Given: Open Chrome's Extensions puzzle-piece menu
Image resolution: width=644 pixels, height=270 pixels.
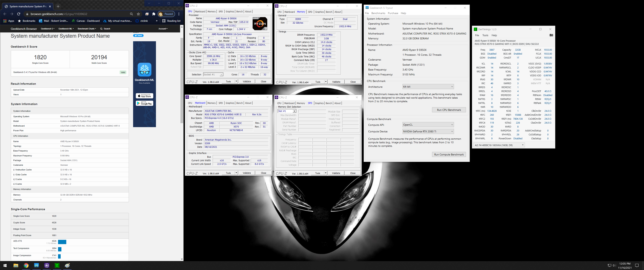Looking at the screenshot, I should (x=154, y=14).
